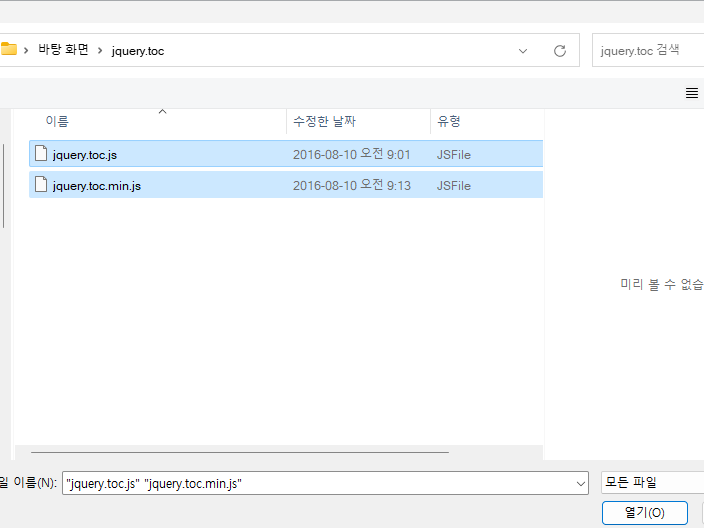Expand the address bar history dropdown
This screenshot has width=704, height=528.
coord(523,51)
